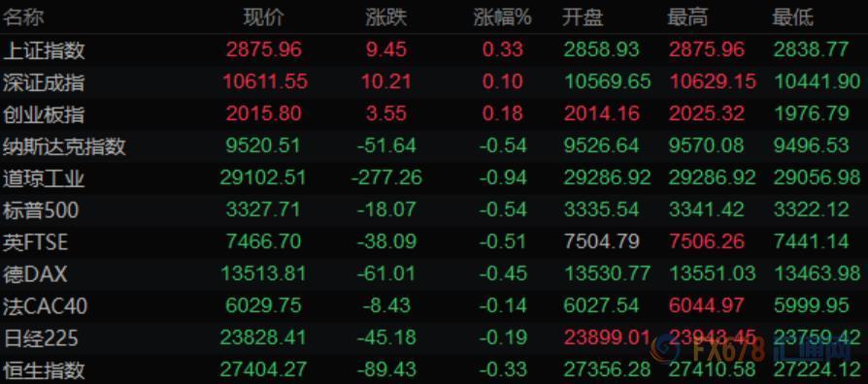This screenshot has height=384, width=868.
Task: Click 标普500 high value 3341.42
Action: pyautogui.click(x=707, y=210)
